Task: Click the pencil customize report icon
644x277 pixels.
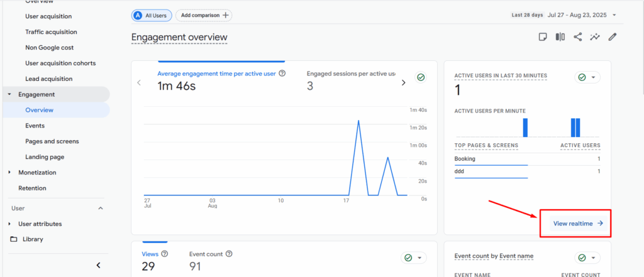Action: coord(613,37)
